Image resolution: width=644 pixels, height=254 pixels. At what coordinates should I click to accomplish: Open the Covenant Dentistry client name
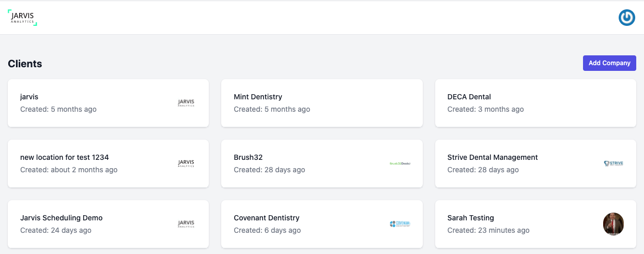[x=267, y=218]
